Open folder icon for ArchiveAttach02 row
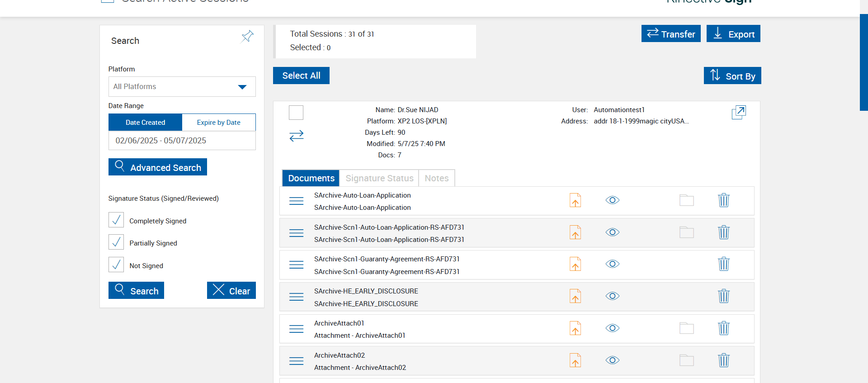 686,360
